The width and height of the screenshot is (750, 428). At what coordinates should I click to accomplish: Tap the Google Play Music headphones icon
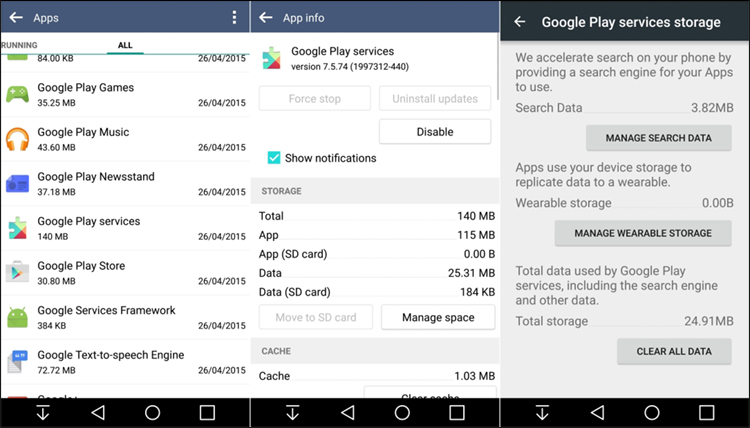click(18, 139)
